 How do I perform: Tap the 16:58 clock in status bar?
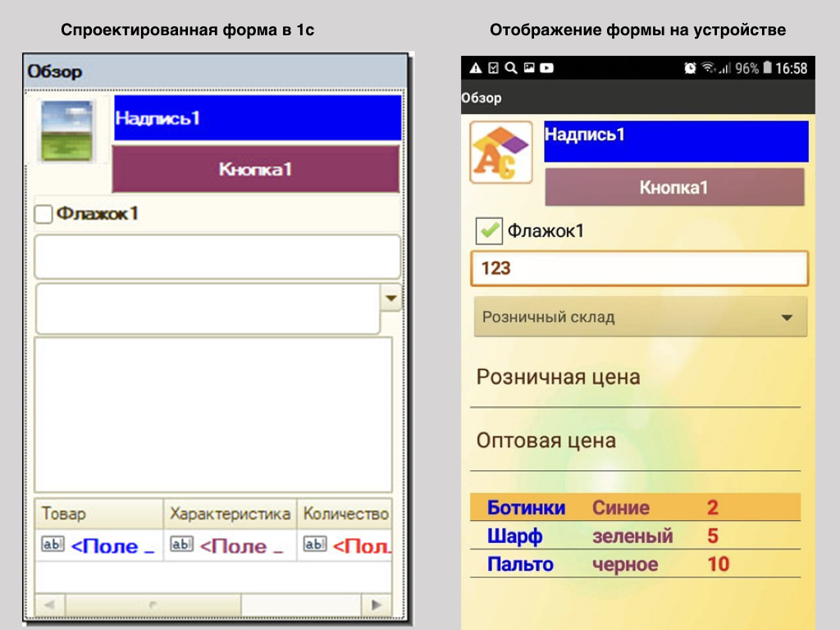pyautogui.click(x=792, y=69)
